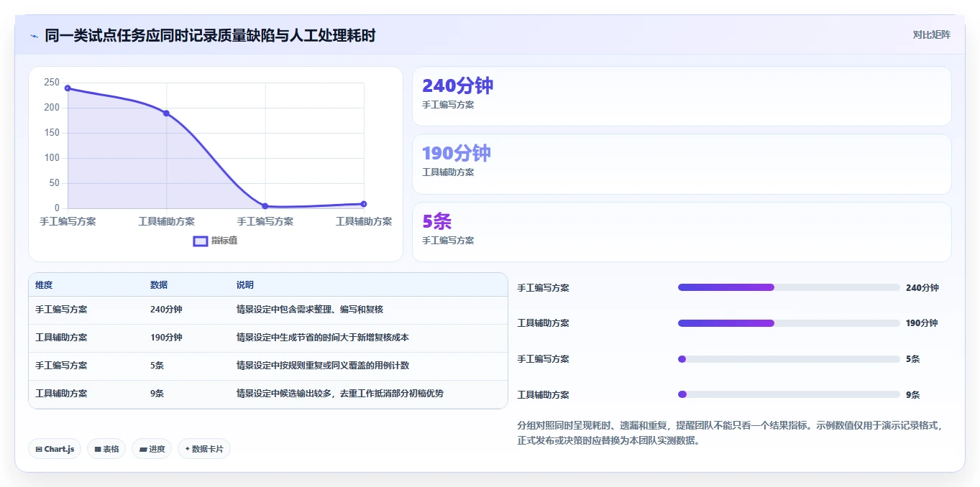Click the description 情景设定中包含需求整理、编写和复核
Image resolution: width=980 pixels, height=487 pixels.
click(x=310, y=310)
